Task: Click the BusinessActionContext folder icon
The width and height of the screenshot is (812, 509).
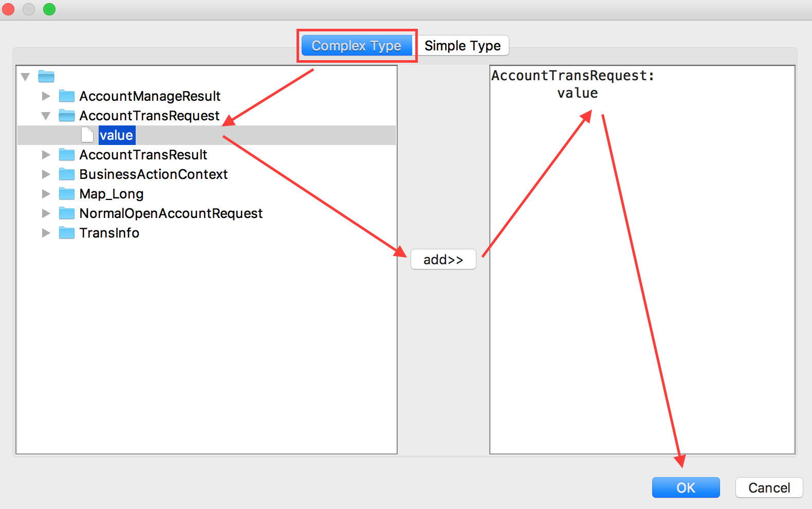Action: 67,174
